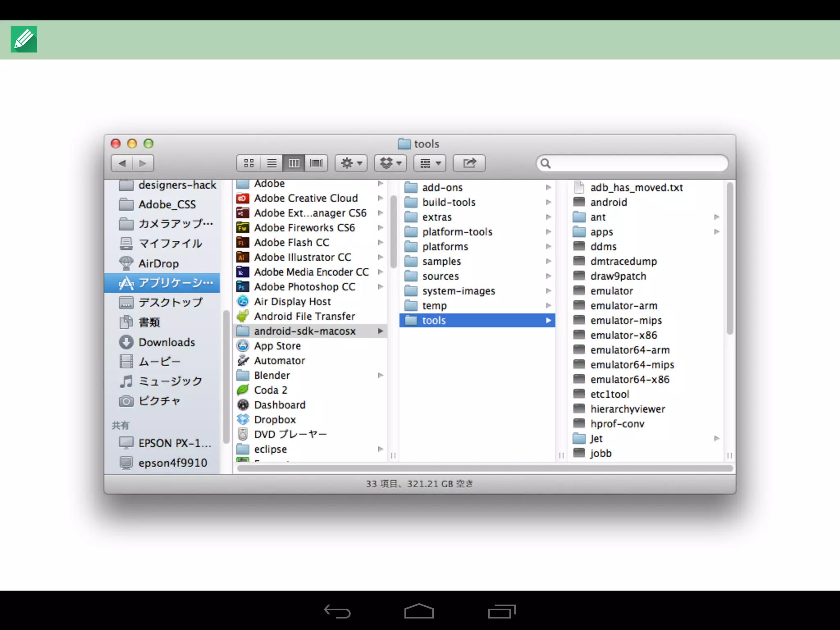Open the Action gear dropdown menu
This screenshot has width=840, height=630.
351,163
